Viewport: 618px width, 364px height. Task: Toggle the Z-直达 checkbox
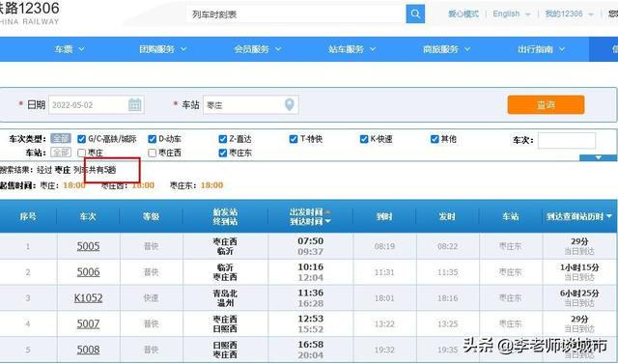223,139
